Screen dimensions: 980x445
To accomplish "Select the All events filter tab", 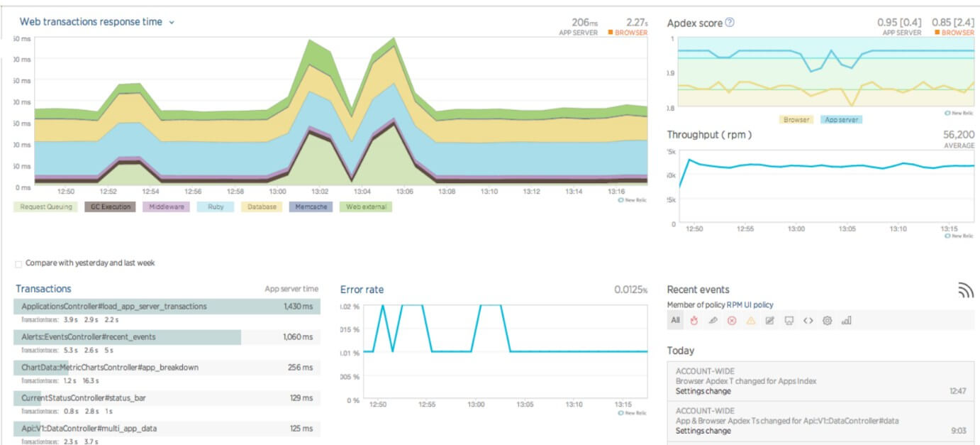I will point(675,321).
